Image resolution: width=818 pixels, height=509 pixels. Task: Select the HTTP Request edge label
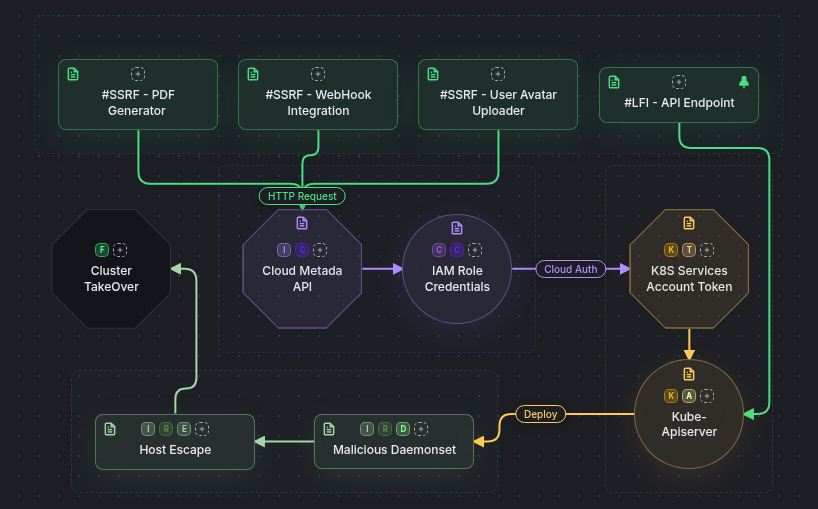coord(302,196)
